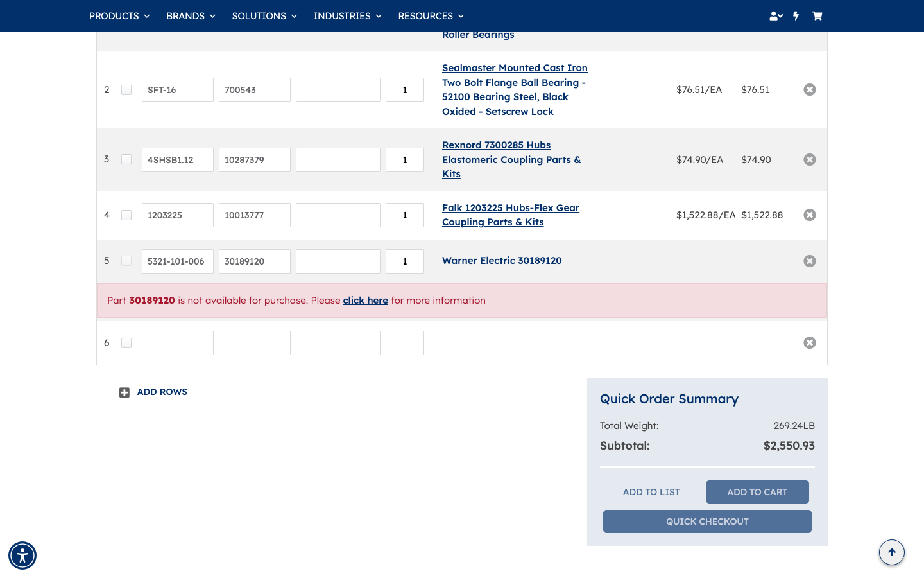This screenshot has height=578, width=924.
Task: Click the blank third field in row 5 5321-101-006
Action: click(x=338, y=261)
